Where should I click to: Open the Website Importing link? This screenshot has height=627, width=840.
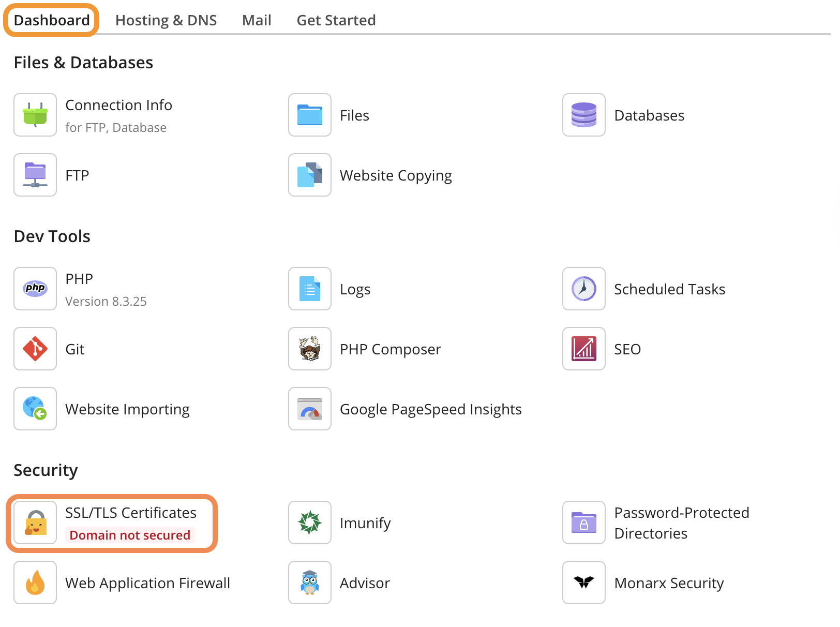click(x=127, y=409)
